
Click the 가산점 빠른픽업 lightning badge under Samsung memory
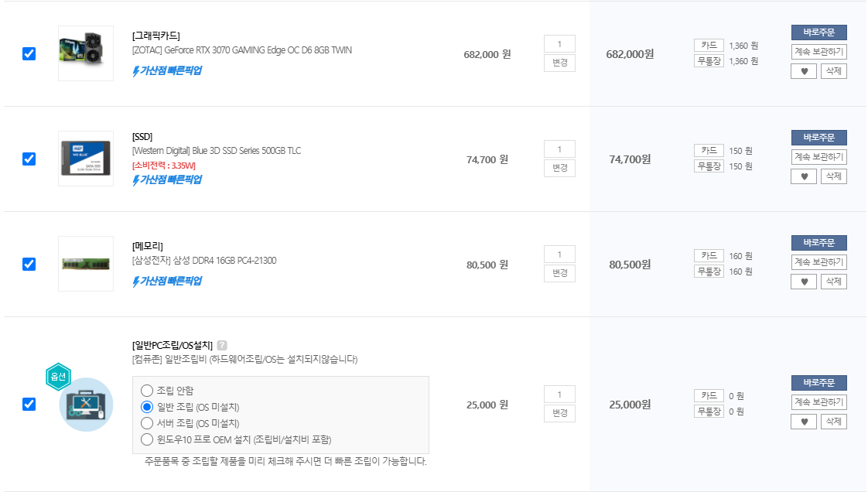point(167,282)
